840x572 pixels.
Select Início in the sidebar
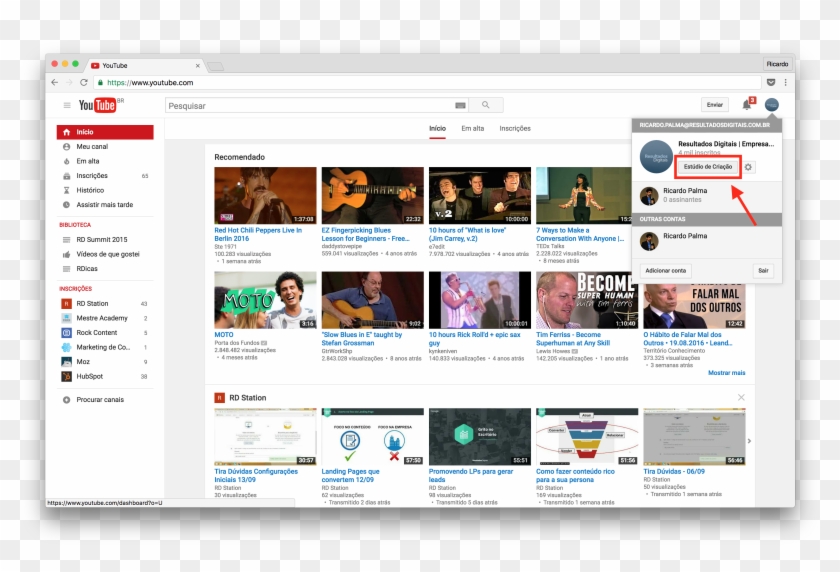105,132
